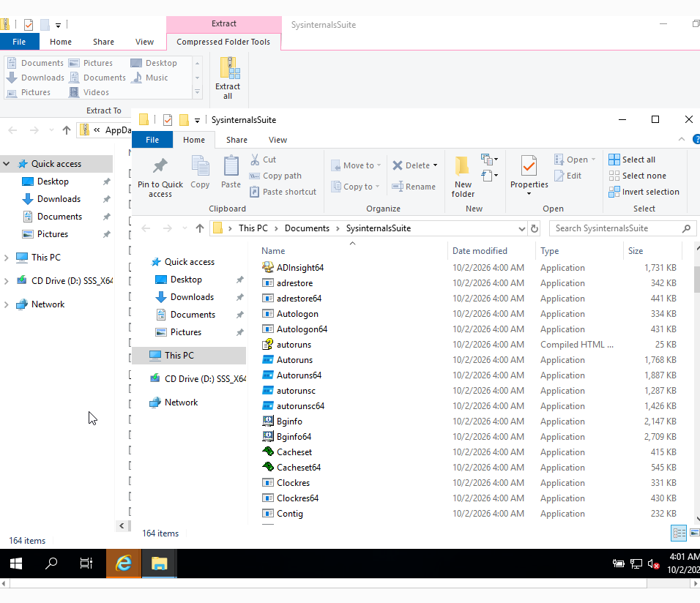Select the Bginfo application file
The image size is (700, 603).
pyautogui.click(x=289, y=422)
